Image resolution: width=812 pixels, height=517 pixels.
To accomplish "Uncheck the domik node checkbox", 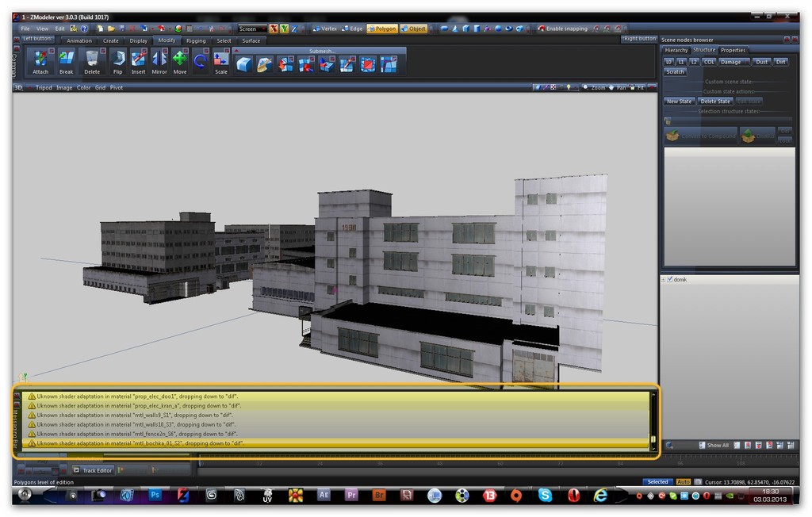I will pyautogui.click(x=669, y=279).
